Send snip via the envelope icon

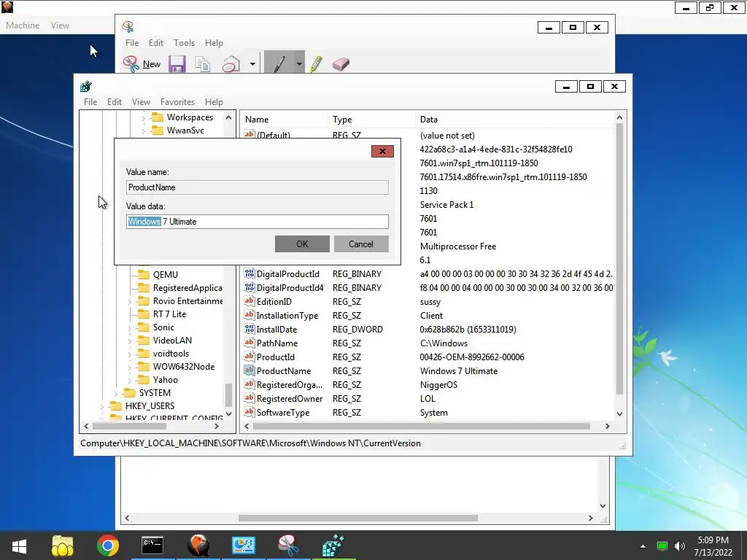231,64
